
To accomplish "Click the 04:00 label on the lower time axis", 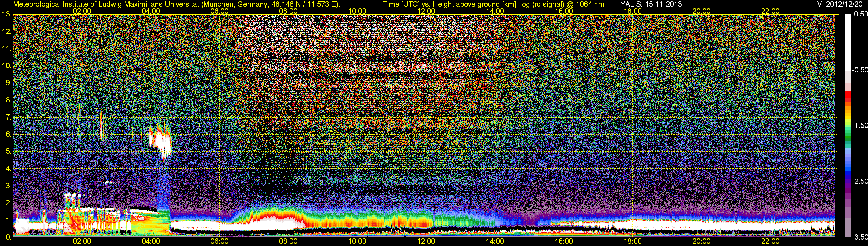I will 151,241.
